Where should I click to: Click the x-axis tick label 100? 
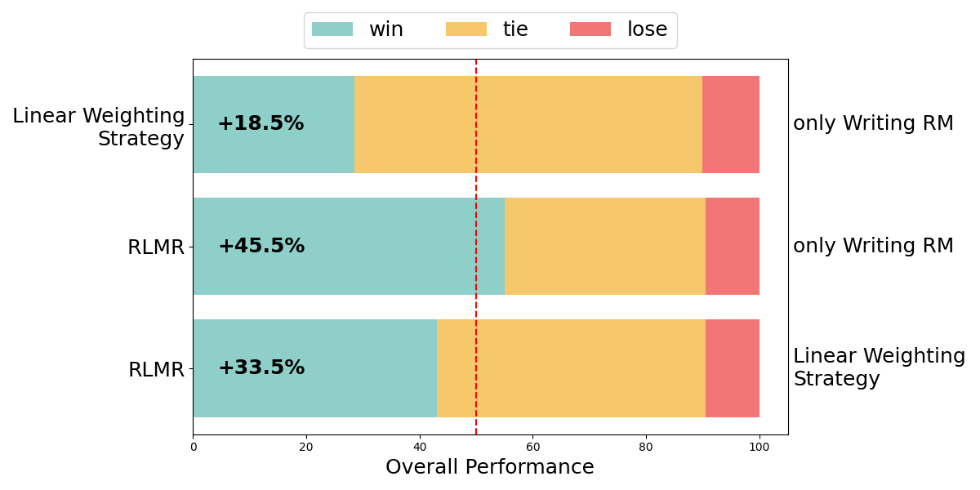click(x=759, y=447)
